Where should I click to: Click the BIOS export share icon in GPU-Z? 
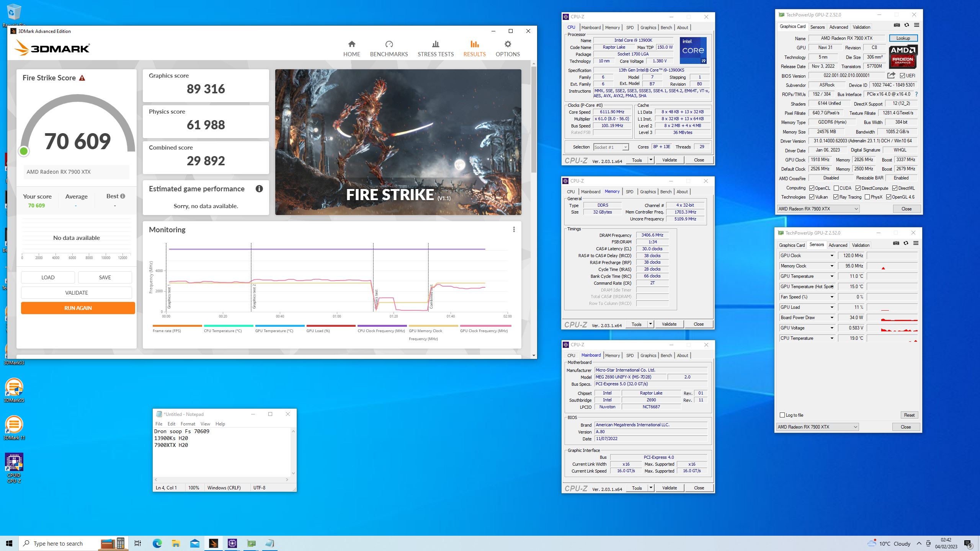click(891, 75)
